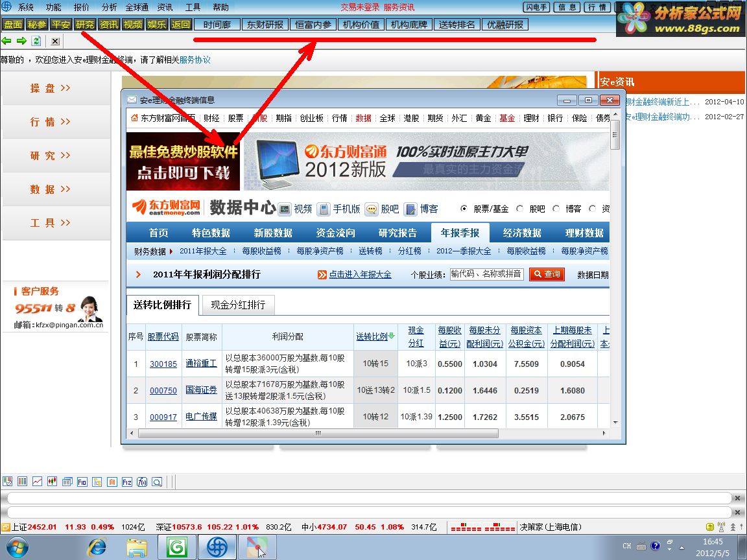Click the horizontal scrollbar of the popup
The height and width of the screenshot is (560, 747).
[x=318, y=434]
